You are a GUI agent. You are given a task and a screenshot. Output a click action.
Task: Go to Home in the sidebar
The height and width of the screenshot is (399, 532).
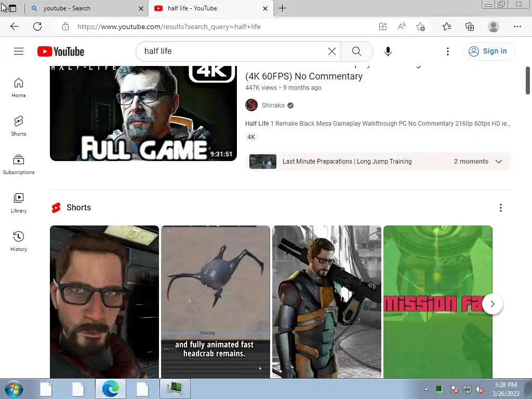click(19, 88)
